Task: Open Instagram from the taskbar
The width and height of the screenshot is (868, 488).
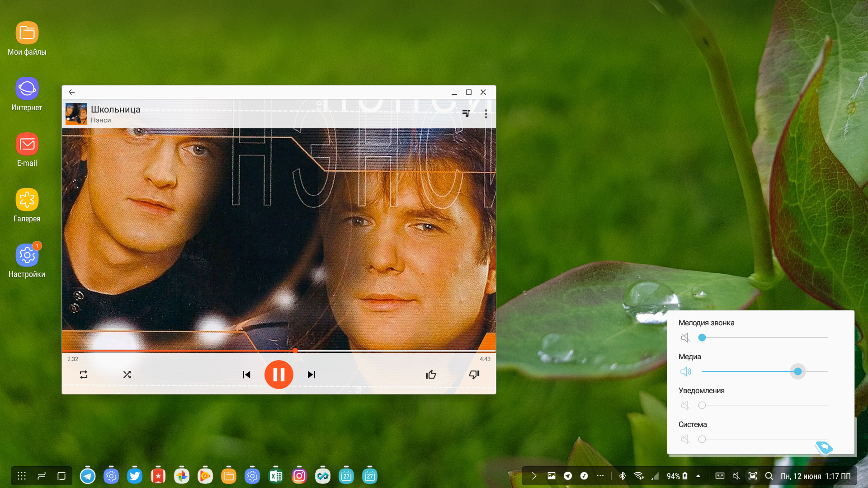Action: [299, 476]
